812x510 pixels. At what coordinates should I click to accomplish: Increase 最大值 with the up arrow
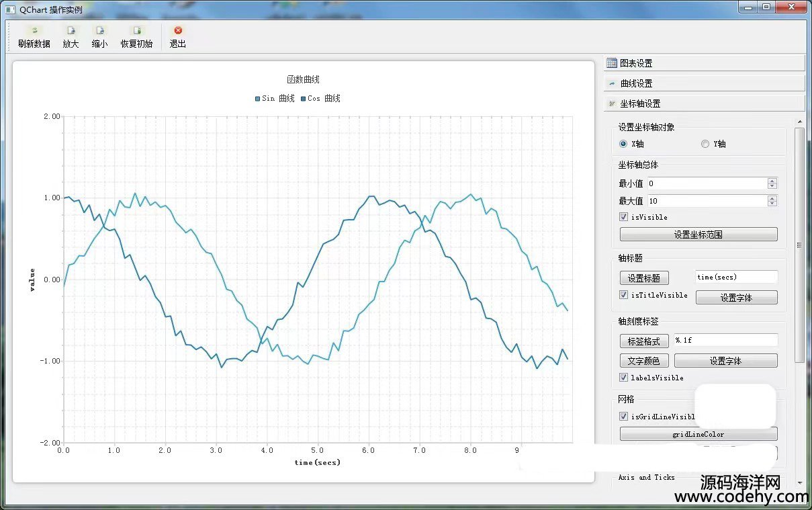(x=772, y=198)
